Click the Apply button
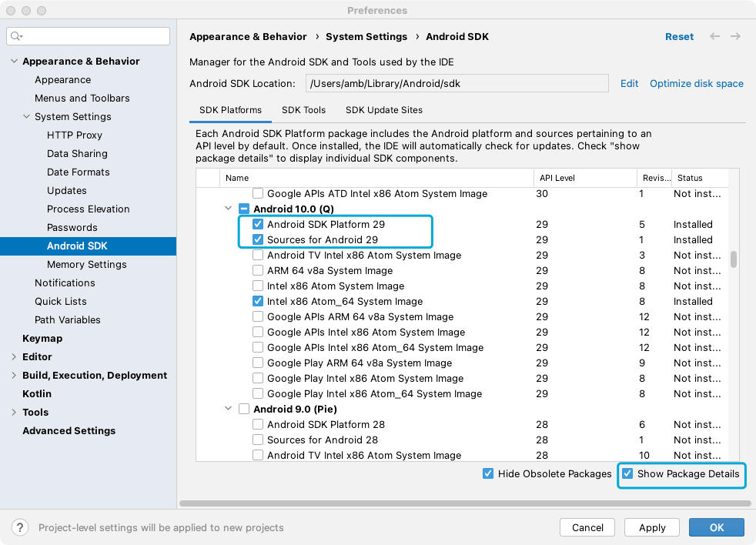The width and height of the screenshot is (756, 545). point(652,527)
